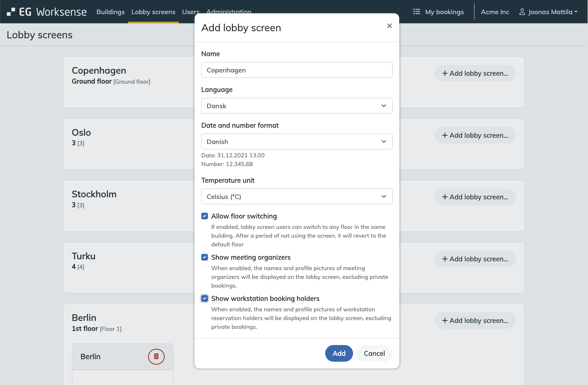Click the EG Worksense logo
The image size is (588, 385).
click(x=47, y=12)
